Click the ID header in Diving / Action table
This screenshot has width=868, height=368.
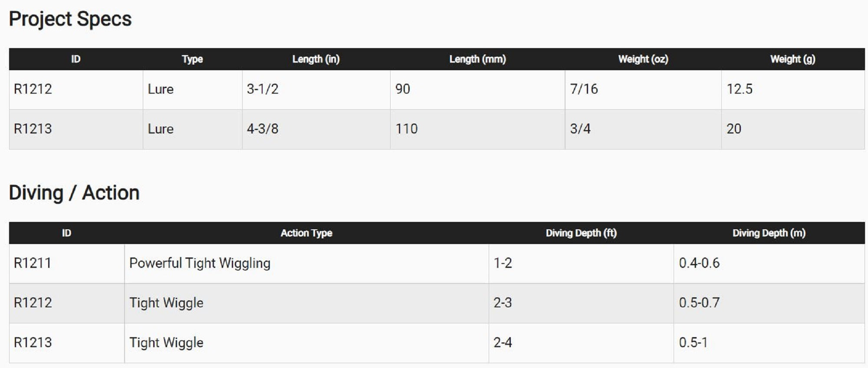point(66,233)
